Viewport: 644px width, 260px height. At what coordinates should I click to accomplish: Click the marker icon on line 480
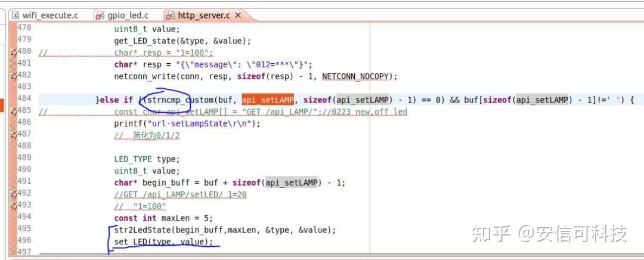(x=13, y=52)
